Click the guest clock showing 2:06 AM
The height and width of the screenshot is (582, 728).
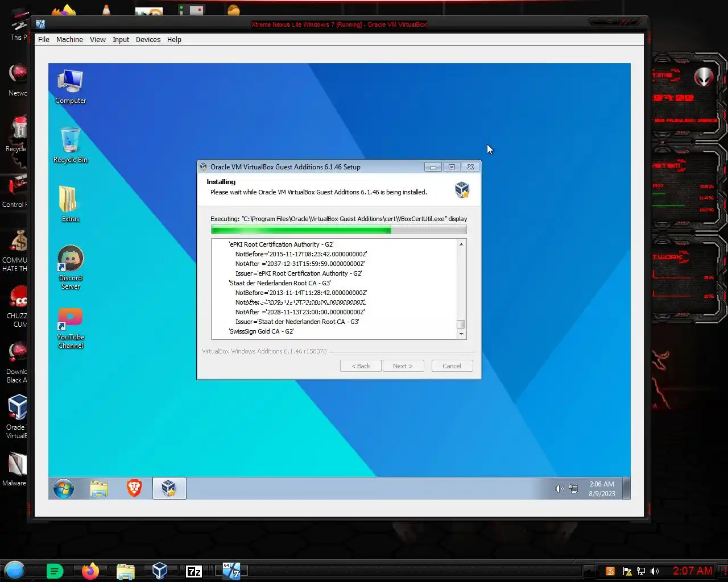click(602, 489)
